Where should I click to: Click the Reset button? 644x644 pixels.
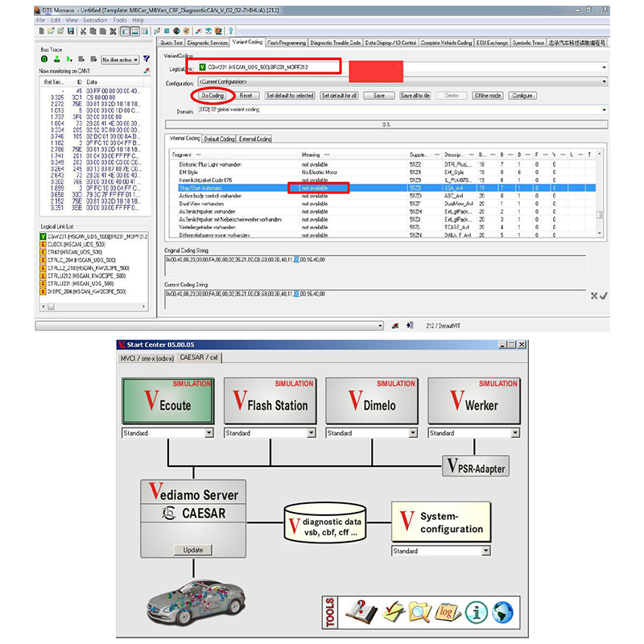[x=246, y=96]
